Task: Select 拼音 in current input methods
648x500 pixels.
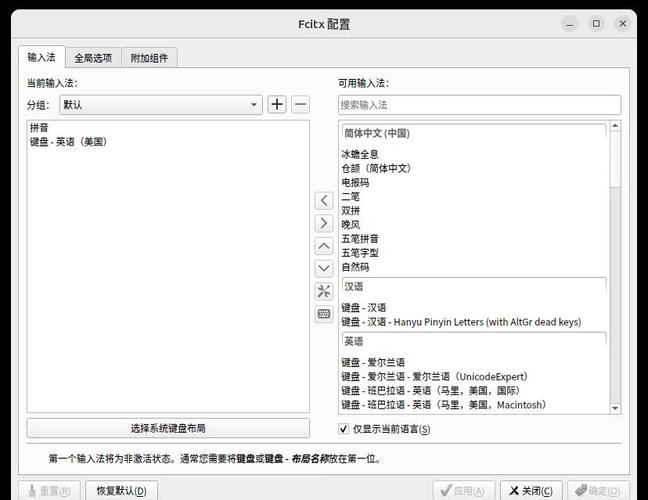Action: (168, 128)
